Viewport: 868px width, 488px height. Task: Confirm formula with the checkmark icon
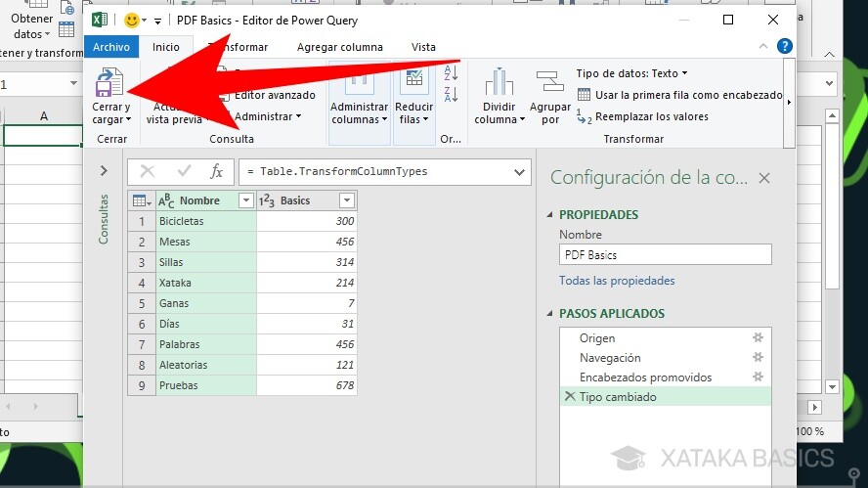(x=185, y=172)
